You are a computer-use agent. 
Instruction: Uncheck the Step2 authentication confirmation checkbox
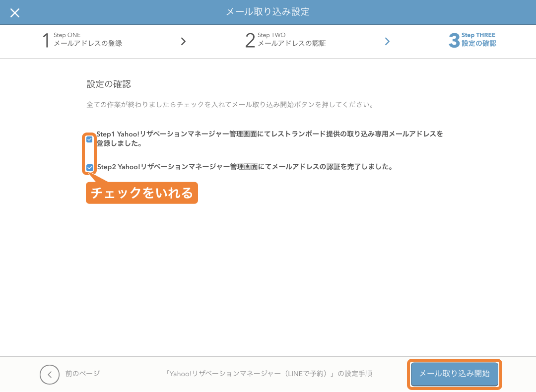pos(89,168)
